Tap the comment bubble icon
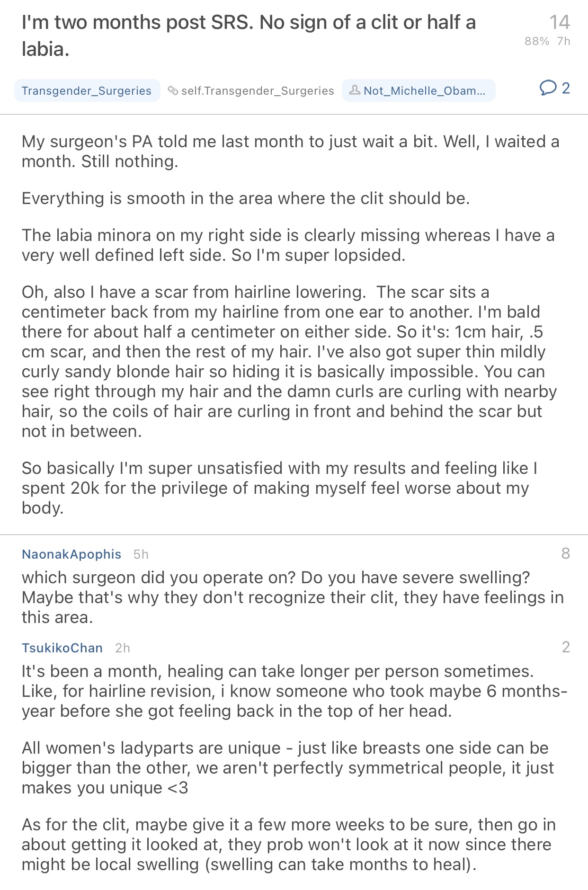This screenshot has height=890, width=588. [548, 88]
